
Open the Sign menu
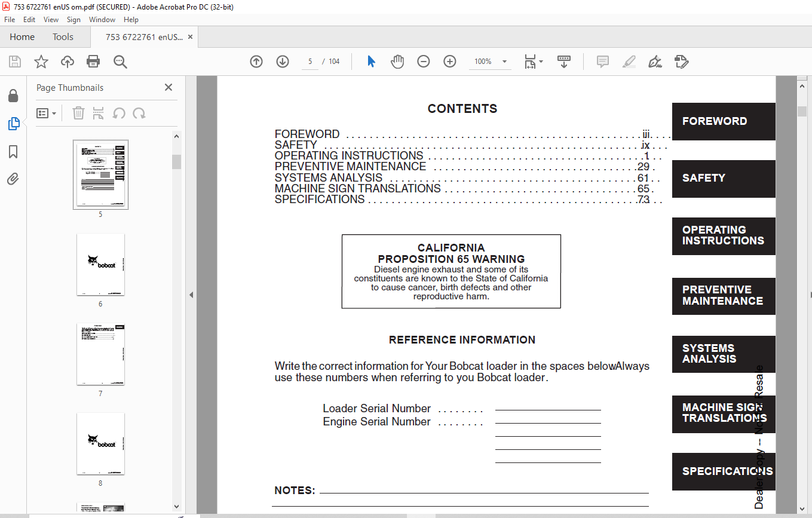tap(73, 20)
